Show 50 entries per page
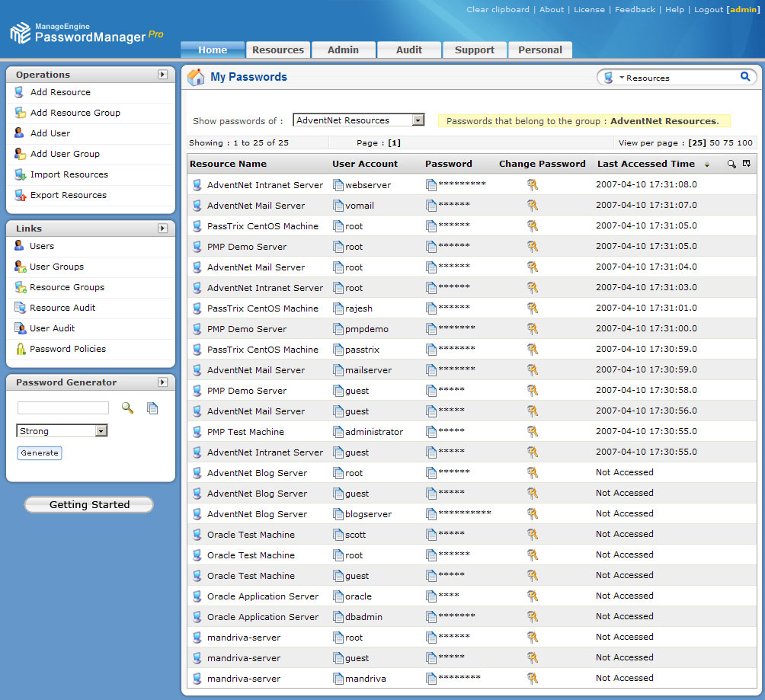This screenshot has width=765, height=700. coord(715,143)
